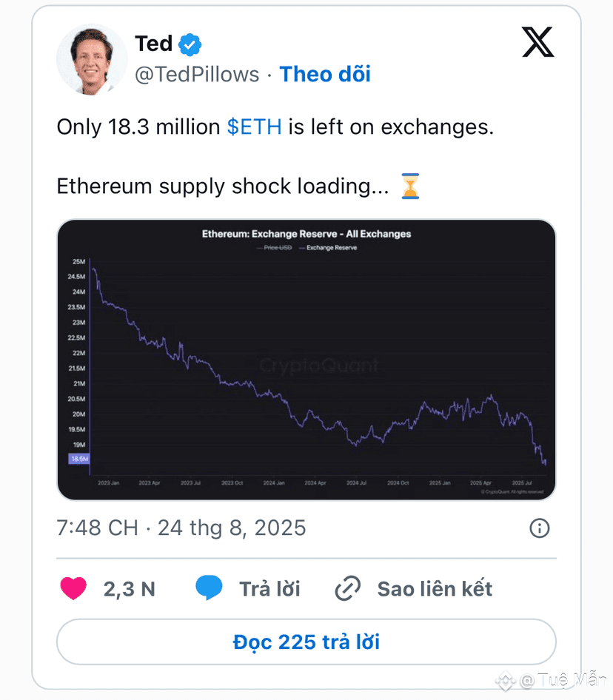Click the hourglass emoji in tweet
The image size is (613, 700).
click(409, 186)
